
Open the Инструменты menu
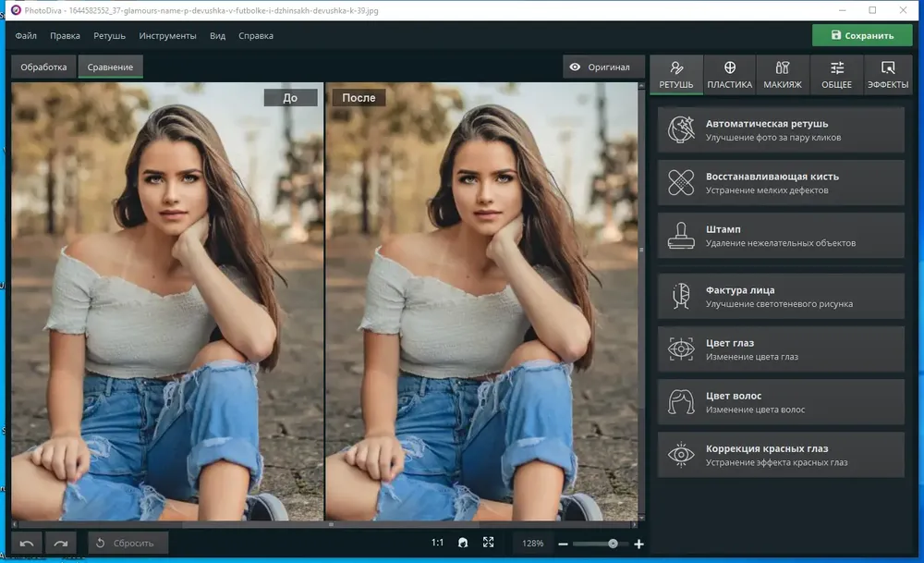coord(167,36)
